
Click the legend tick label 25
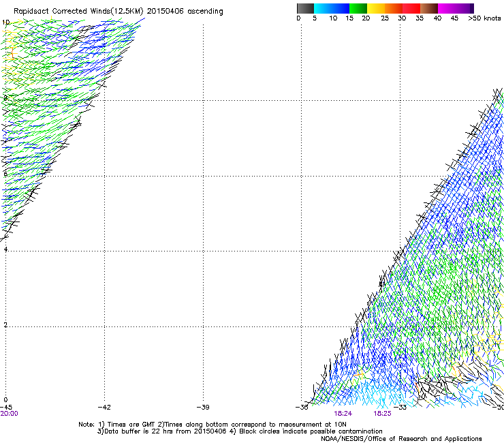[385, 18]
